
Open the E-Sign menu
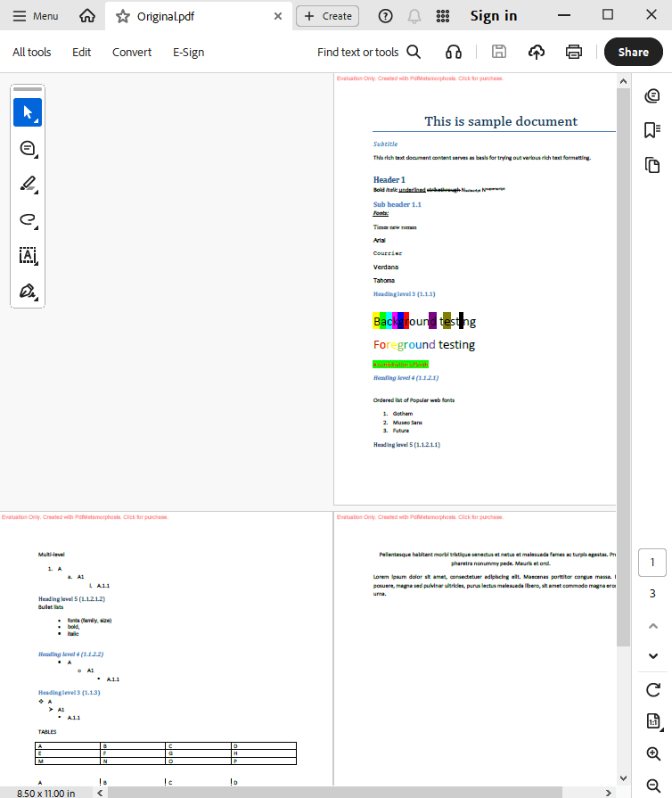(x=188, y=52)
